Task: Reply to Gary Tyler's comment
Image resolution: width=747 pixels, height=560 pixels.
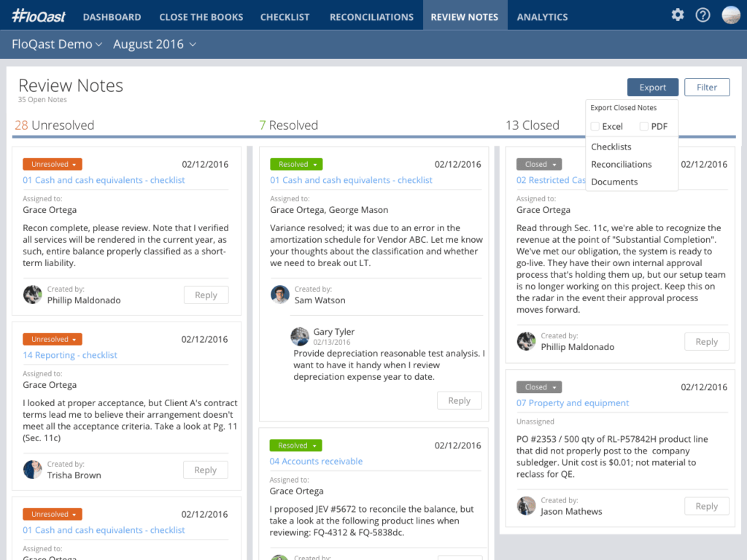Action: (x=460, y=400)
